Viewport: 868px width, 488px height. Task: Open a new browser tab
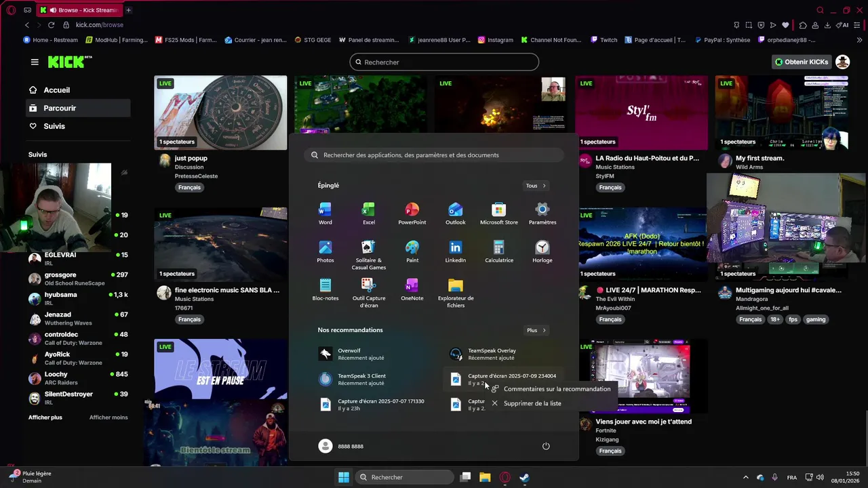tap(128, 10)
